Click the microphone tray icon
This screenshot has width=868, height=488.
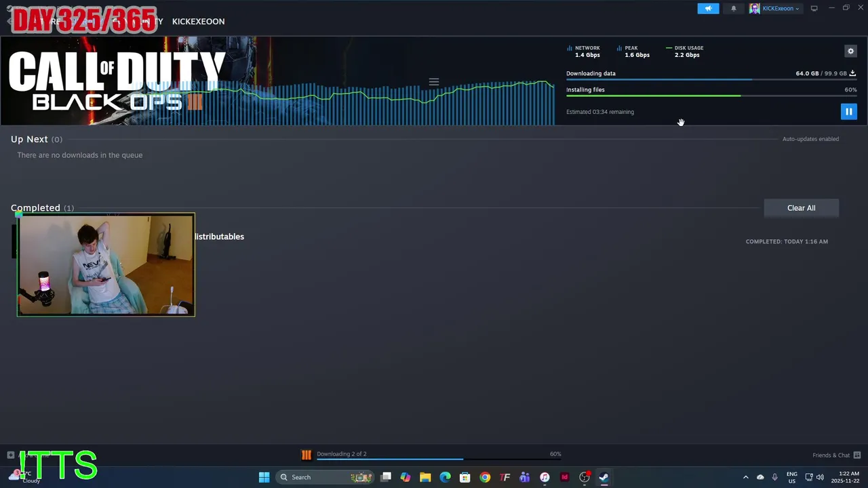[x=774, y=477]
